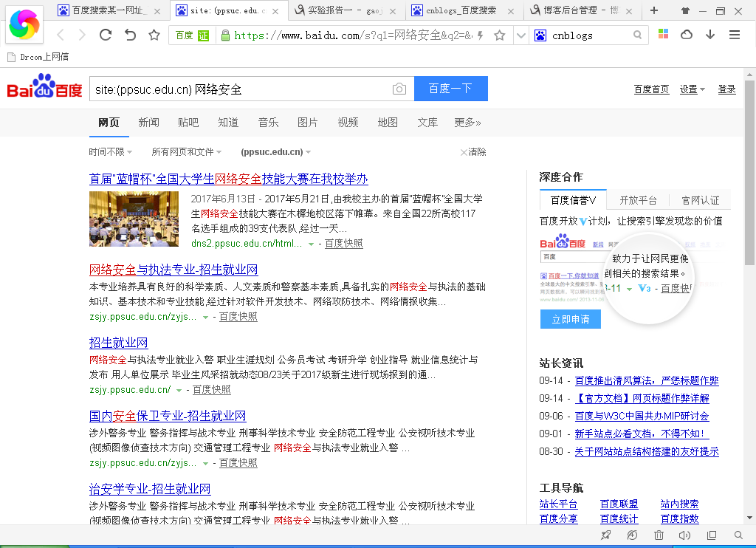
Task: Click the 百度一下 search button
Action: [x=451, y=89]
